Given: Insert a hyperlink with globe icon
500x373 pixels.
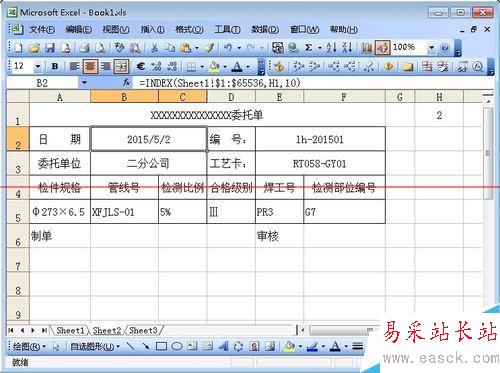Looking at the screenshot, I should [x=293, y=48].
